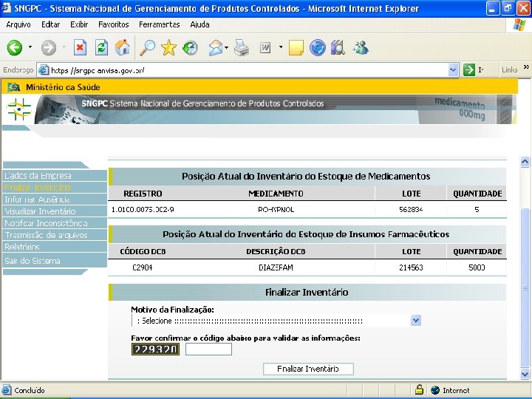This screenshot has height=399, width=532.
Task: Click the Windows flag logo
Action: click(519, 25)
